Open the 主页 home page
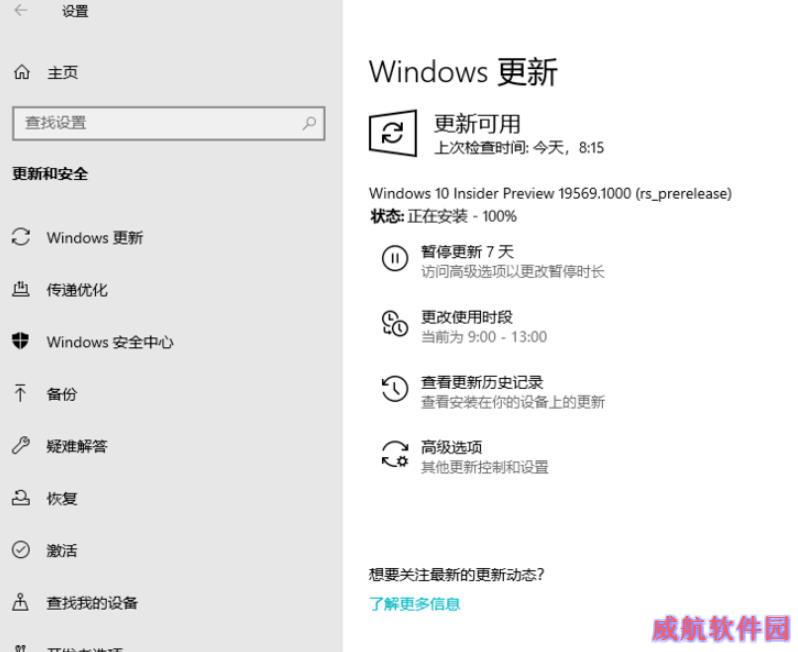 pyautogui.click(x=62, y=72)
